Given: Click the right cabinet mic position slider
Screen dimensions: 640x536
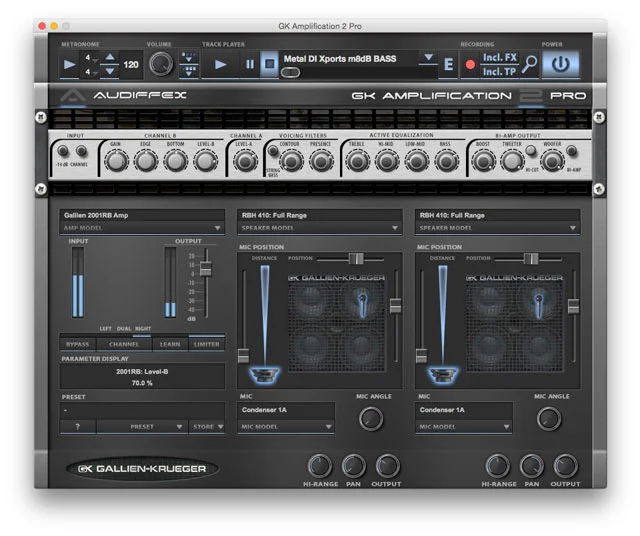Looking at the screenshot, I should tap(531, 258).
